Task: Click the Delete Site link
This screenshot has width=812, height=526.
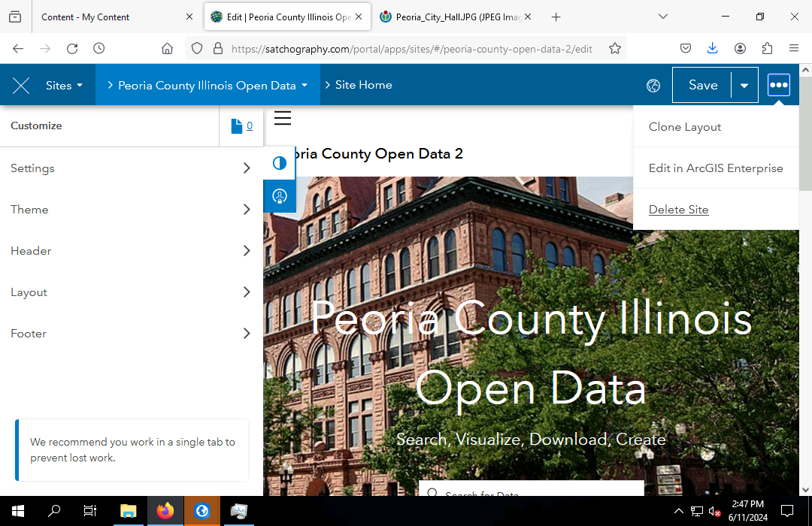Action: [x=678, y=210]
